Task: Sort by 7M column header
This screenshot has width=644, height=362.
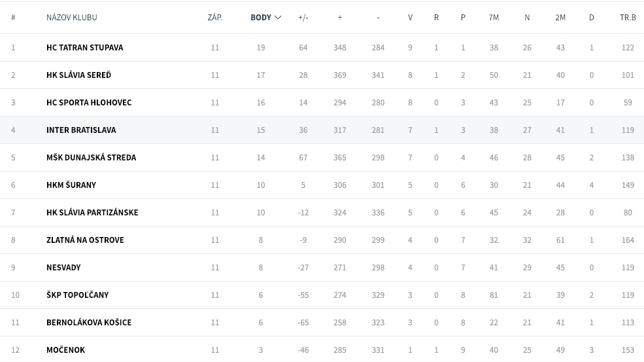Action: coord(494,17)
